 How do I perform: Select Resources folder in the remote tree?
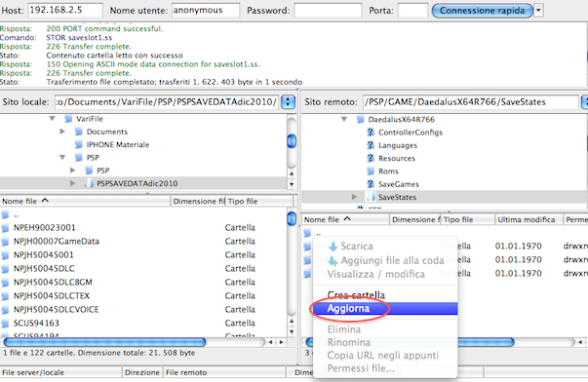click(397, 158)
